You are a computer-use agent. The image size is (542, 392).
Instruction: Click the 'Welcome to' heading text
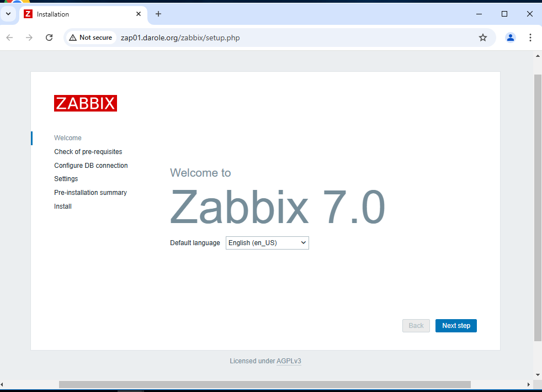[200, 172]
